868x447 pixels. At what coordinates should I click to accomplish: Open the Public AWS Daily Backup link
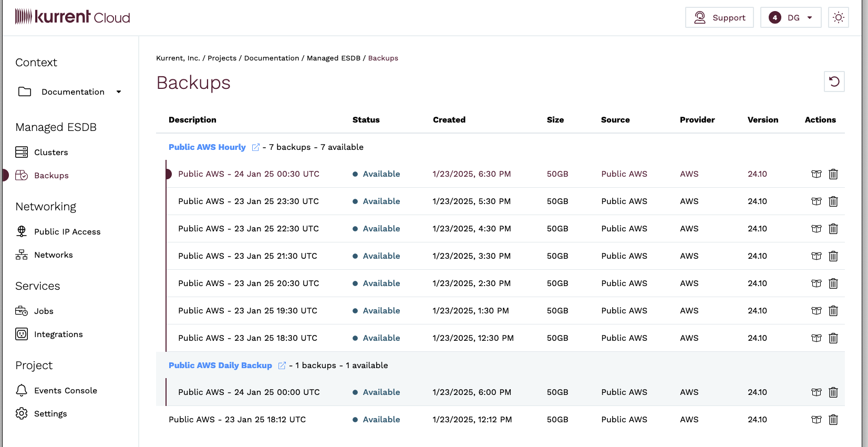(x=220, y=365)
